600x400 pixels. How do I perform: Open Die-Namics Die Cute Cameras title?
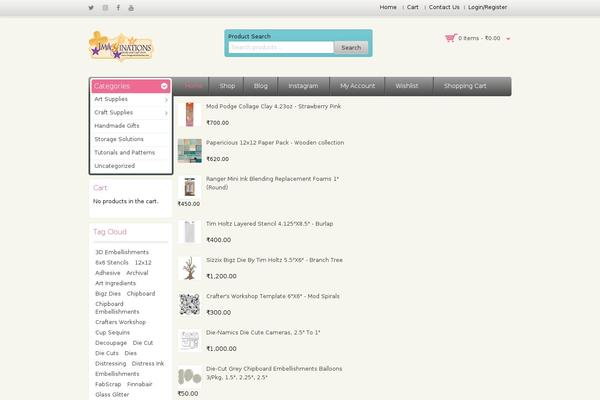263,333
